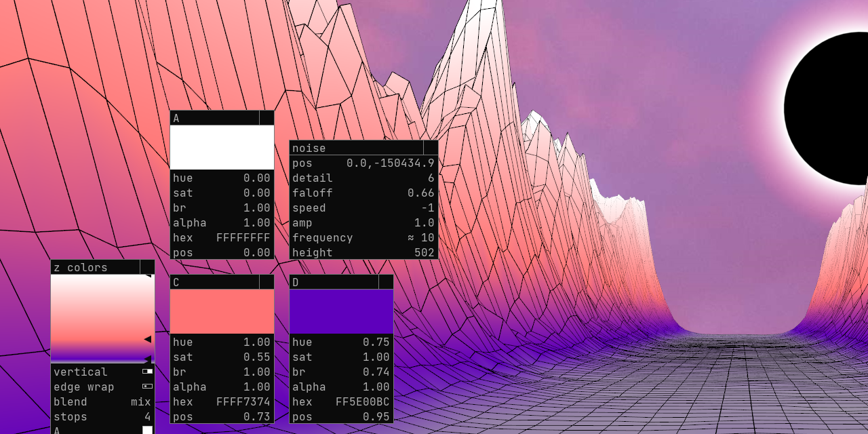Click the stops count value 4
The width and height of the screenshot is (868, 434).
coord(148,416)
